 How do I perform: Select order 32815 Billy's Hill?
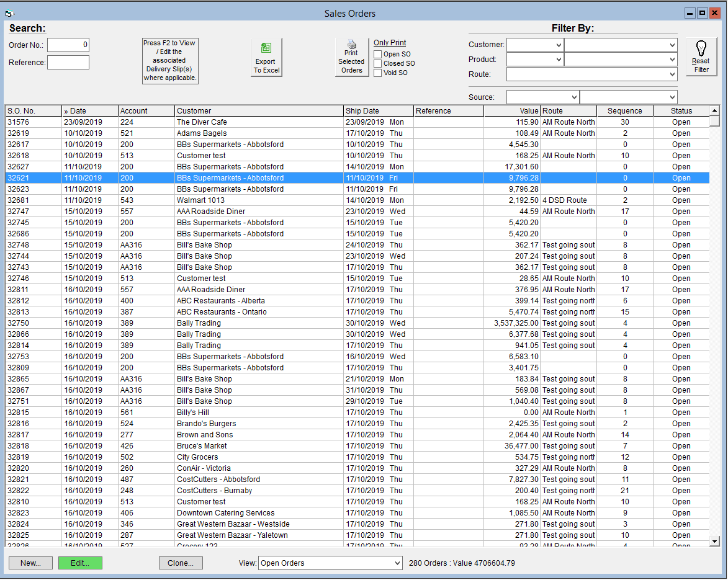tap(357, 413)
